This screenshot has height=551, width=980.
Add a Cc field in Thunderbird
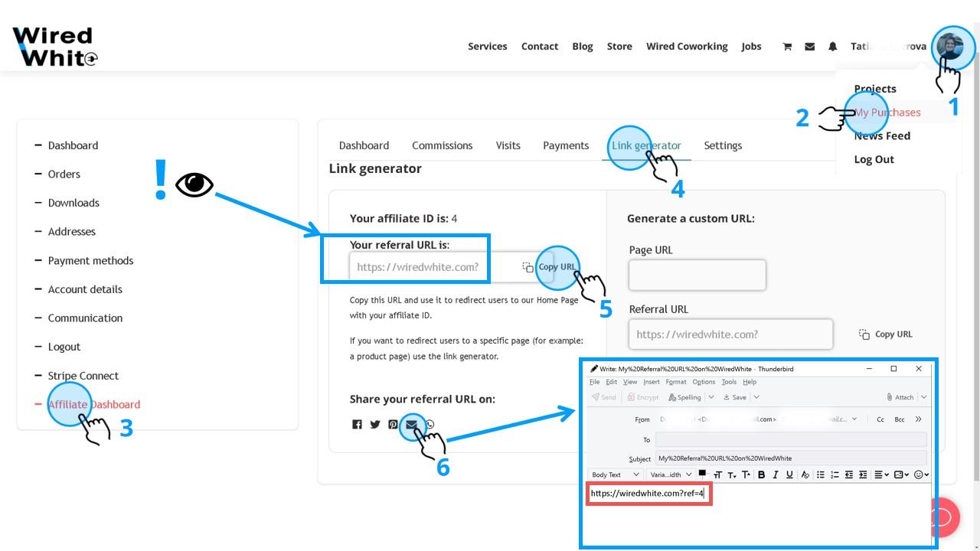(x=880, y=419)
